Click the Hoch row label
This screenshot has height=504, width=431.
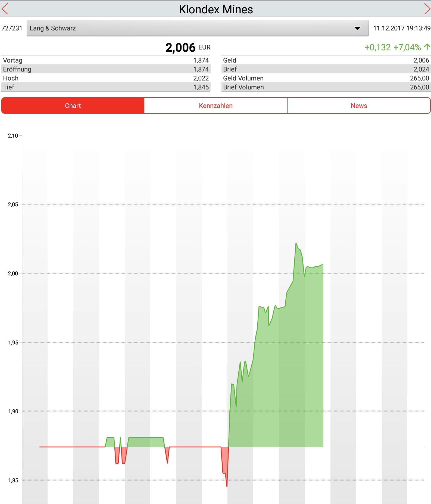pos(11,78)
